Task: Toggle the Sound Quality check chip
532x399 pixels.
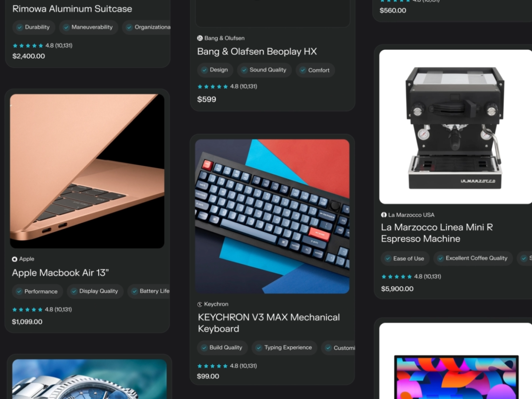Action: click(x=264, y=70)
